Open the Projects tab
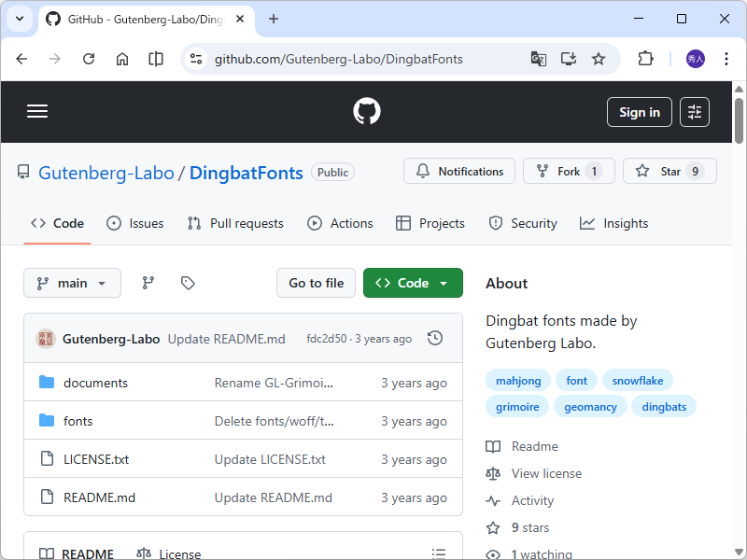The image size is (747, 560). tap(430, 223)
